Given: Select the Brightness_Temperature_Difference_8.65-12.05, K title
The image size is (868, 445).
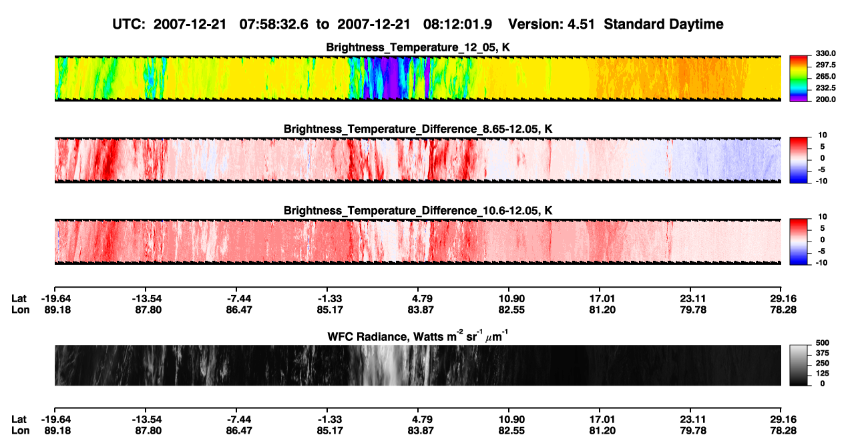Looking at the screenshot, I should tap(418, 129).
